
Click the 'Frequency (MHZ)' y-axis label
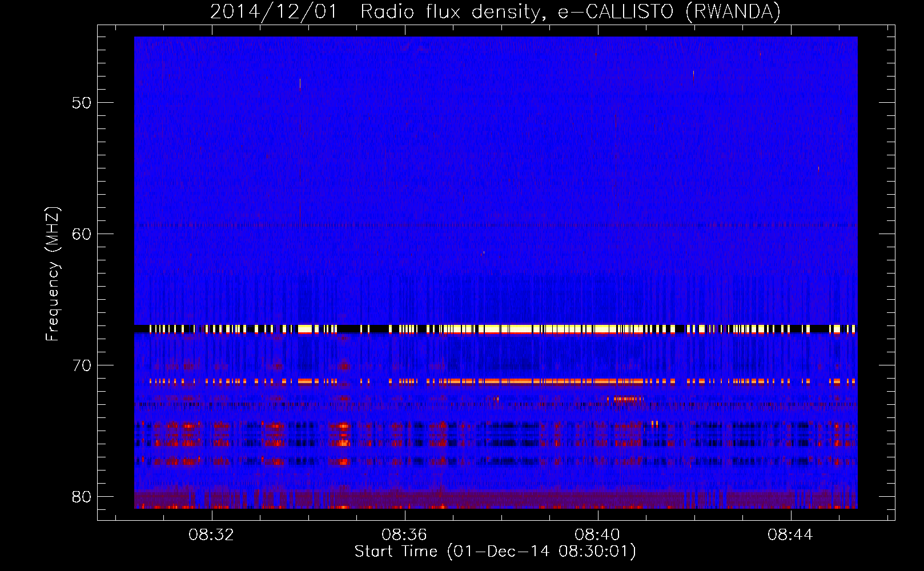pyautogui.click(x=53, y=274)
